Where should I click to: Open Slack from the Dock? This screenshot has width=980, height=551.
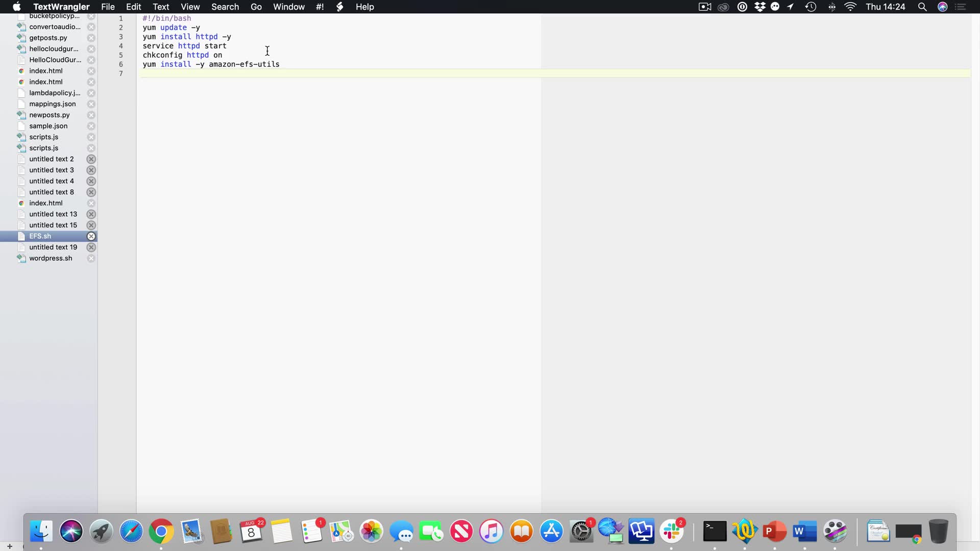coord(672,531)
